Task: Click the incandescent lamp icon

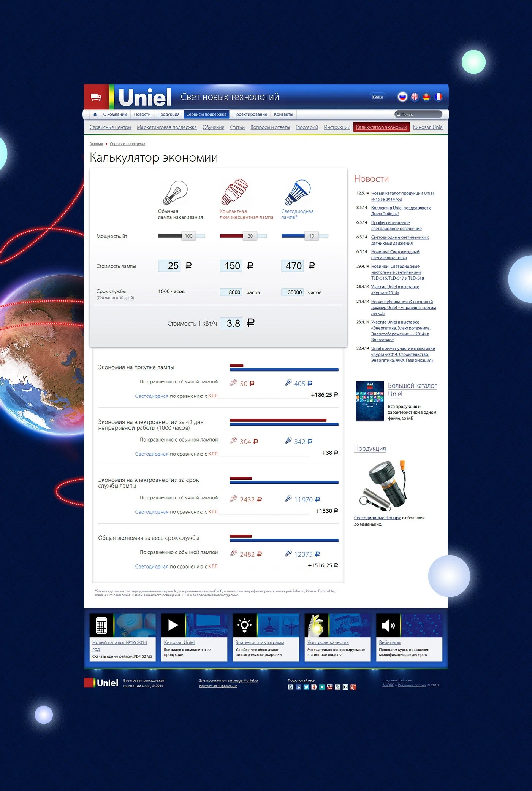Action: pyautogui.click(x=175, y=193)
